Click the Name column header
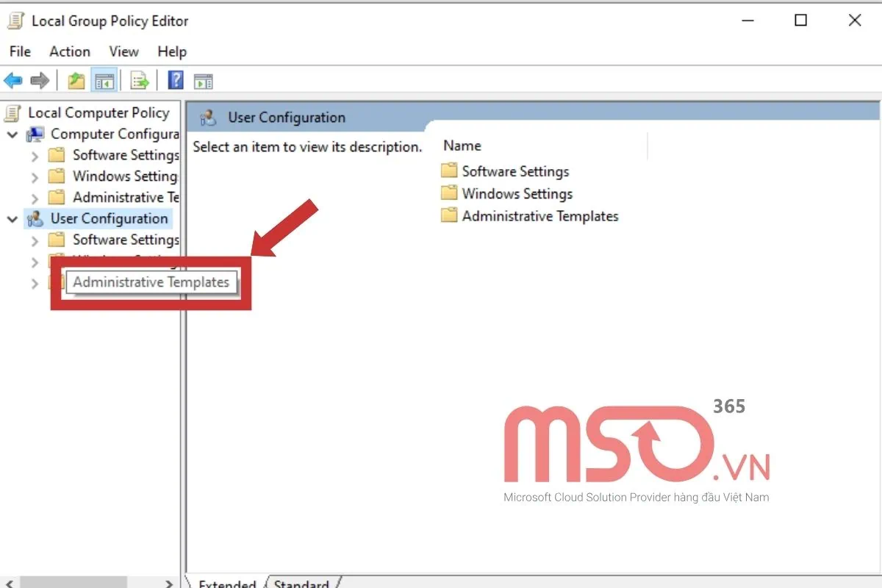This screenshot has height=588, width=882. point(463,146)
